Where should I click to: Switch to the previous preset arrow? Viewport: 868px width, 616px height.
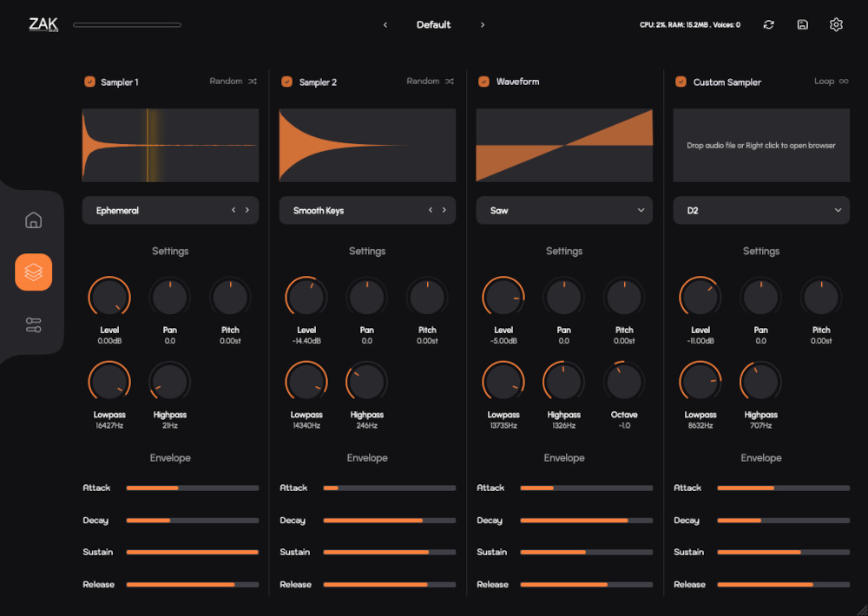[x=385, y=25]
